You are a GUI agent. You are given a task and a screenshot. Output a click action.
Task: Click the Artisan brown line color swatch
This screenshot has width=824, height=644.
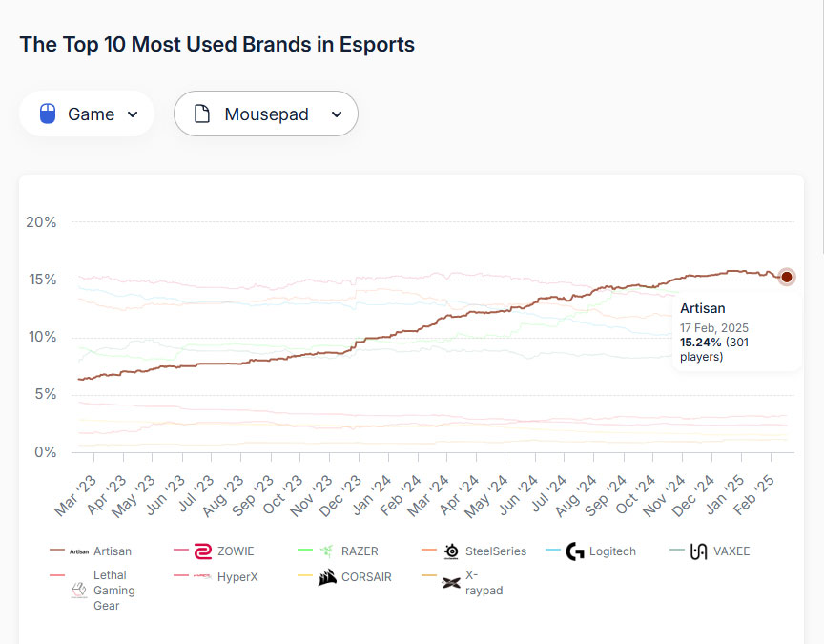click(x=57, y=550)
